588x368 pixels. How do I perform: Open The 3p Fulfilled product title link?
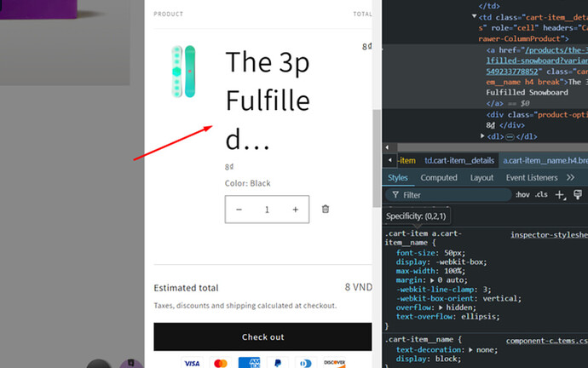268,101
